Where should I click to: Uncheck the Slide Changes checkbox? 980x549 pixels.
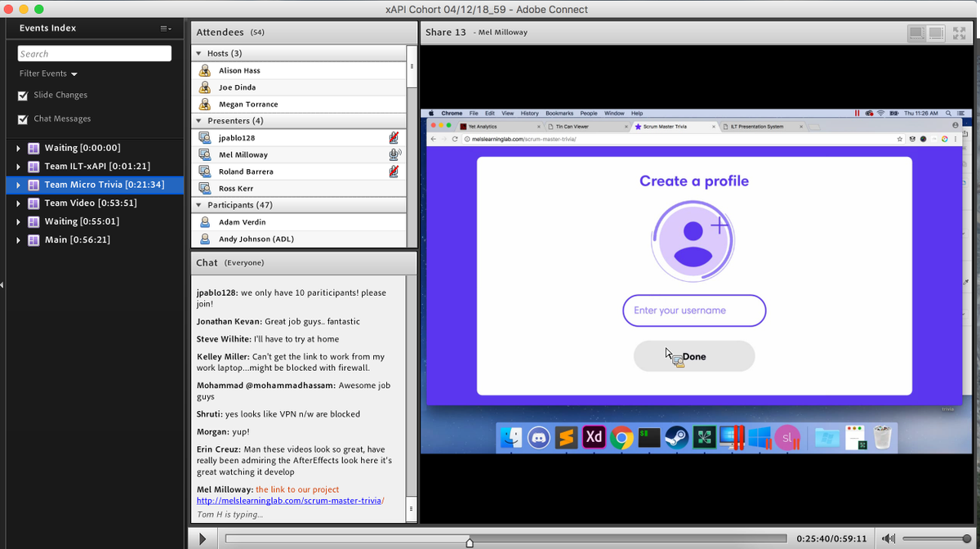click(24, 96)
